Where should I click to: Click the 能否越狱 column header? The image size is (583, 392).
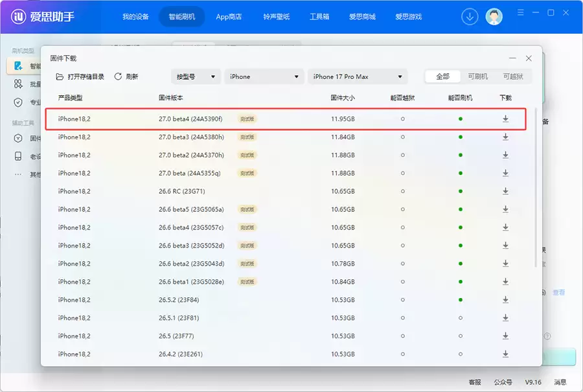(x=403, y=98)
